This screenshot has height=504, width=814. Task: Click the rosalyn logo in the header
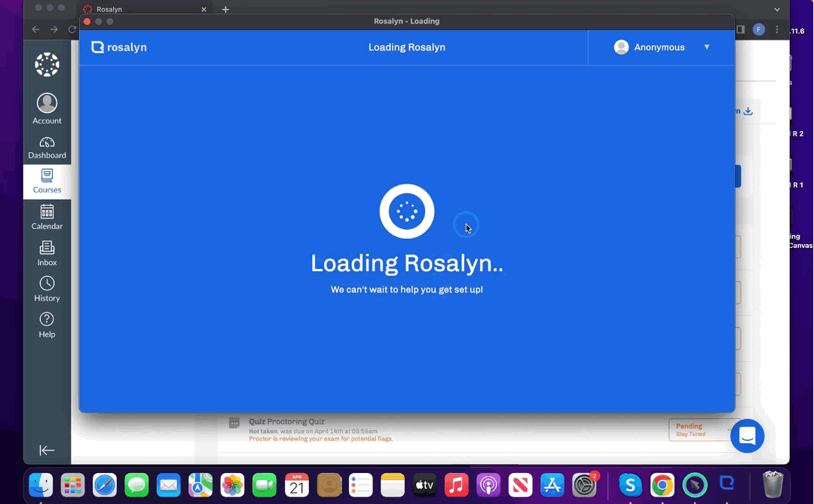(119, 47)
